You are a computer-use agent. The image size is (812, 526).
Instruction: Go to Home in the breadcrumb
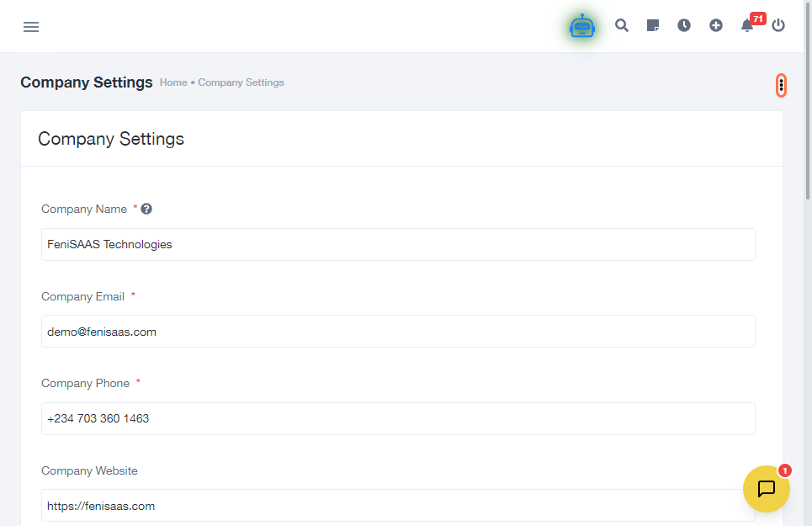coord(173,82)
